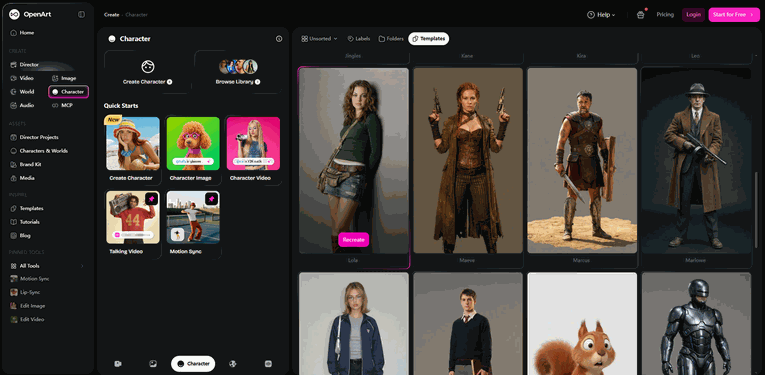Image resolution: width=765 pixels, height=375 pixels.
Task: Select Marlowe detective template
Action: coord(696,160)
